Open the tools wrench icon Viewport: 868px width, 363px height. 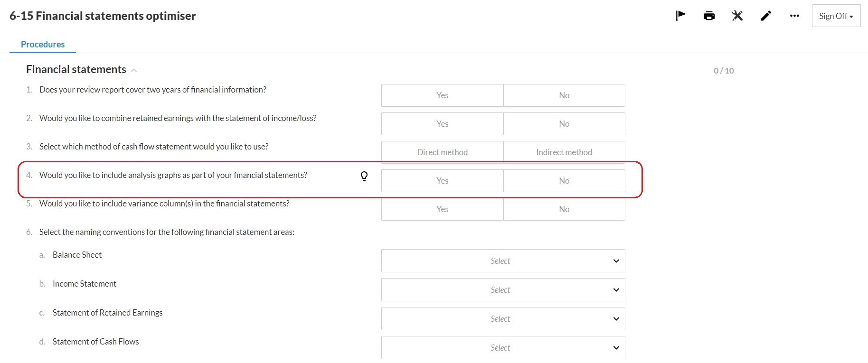click(x=737, y=16)
